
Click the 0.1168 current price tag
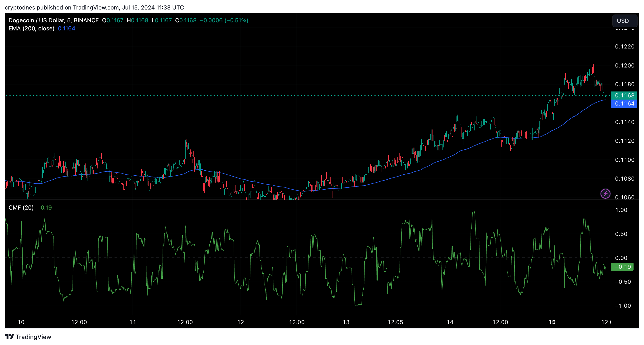(624, 95)
